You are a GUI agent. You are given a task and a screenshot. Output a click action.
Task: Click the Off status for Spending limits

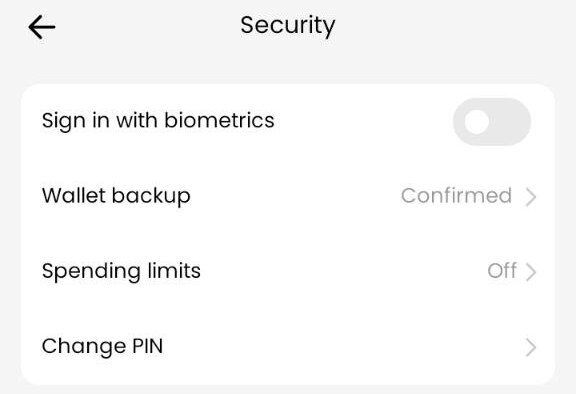(x=502, y=271)
